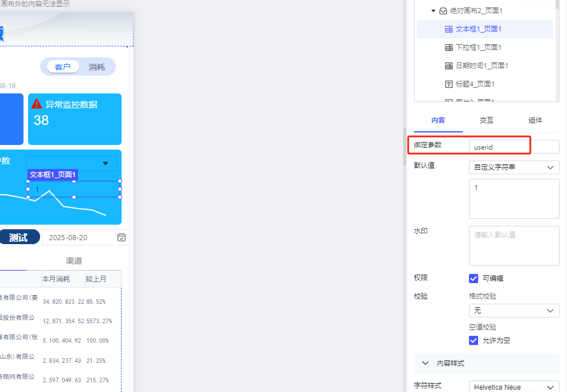Click the dropdown component icon beside 下拉框1_页面1
Screen dimensions: 567x392
pos(449,48)
